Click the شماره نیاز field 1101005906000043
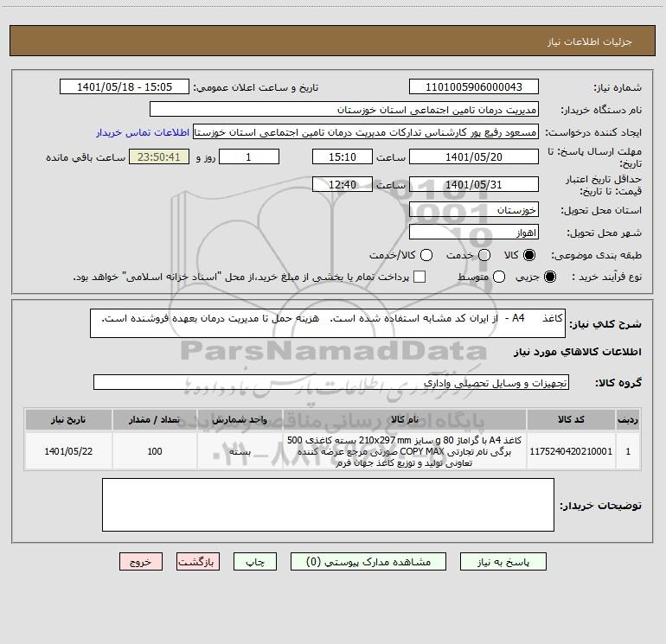666x644 pixels. coord(474,87)
